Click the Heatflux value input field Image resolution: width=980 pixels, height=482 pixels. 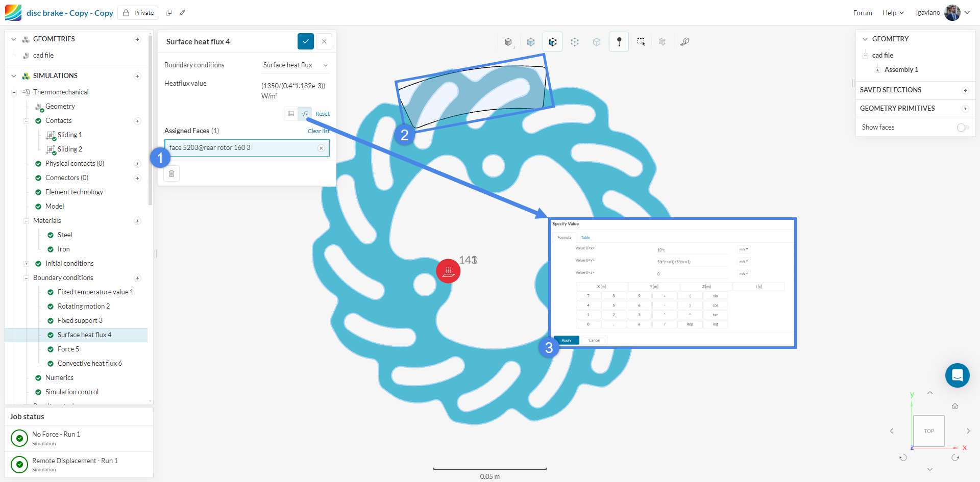click(x=295, y=90)
